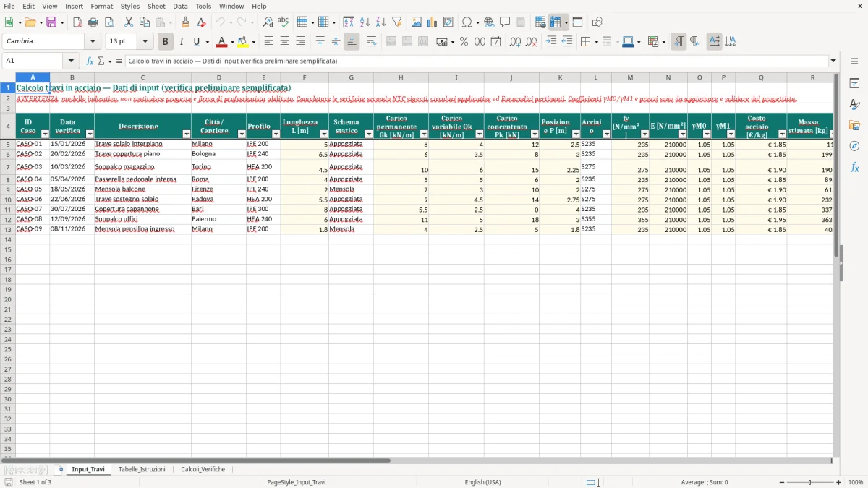Open sidebar settings hamburger button
Screen dimensions: 868x488
[854, 61]
